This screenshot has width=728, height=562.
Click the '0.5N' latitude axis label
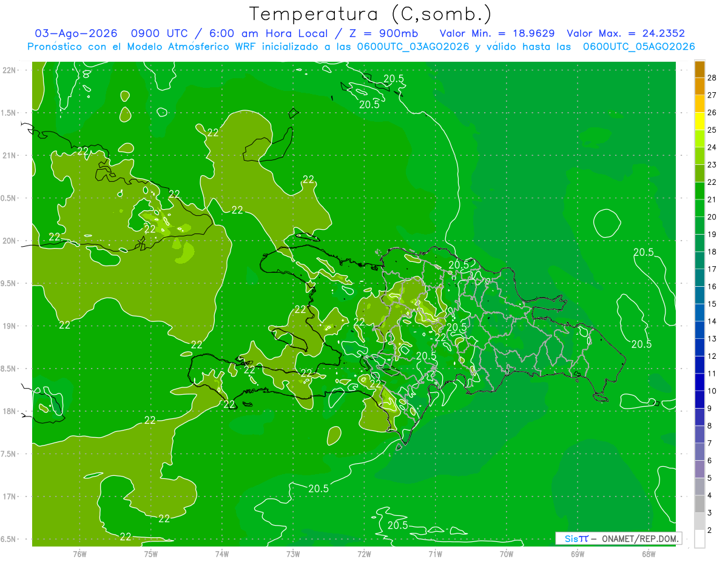pos(9,198)
